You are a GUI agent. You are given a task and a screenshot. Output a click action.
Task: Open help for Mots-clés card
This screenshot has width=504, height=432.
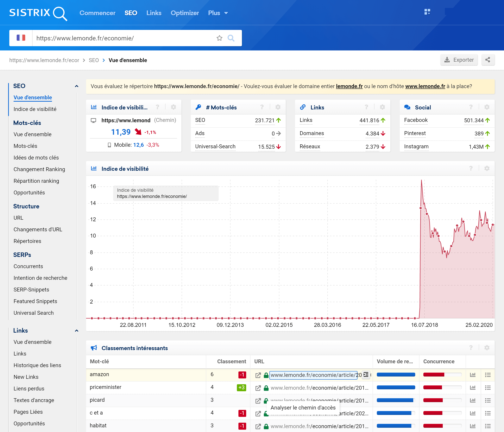[262, 107]
